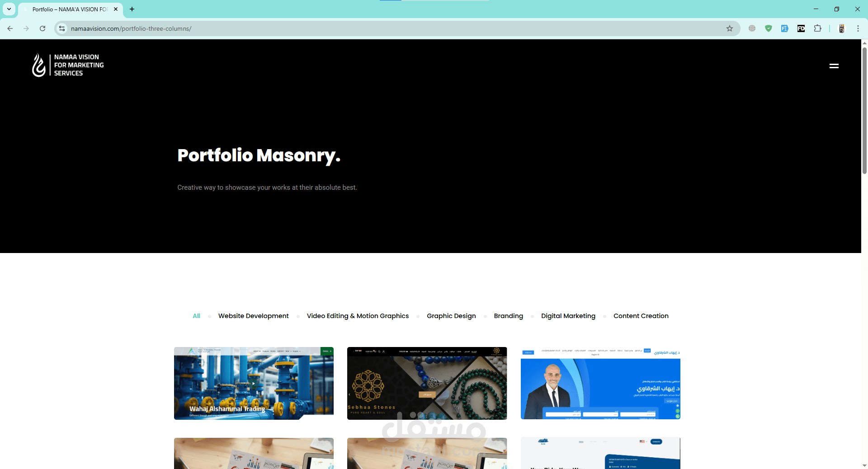Image resolution: width=868 pixels, height=469 pixels.
Task: Select the All portfolio filter
Action: point(196,316)
